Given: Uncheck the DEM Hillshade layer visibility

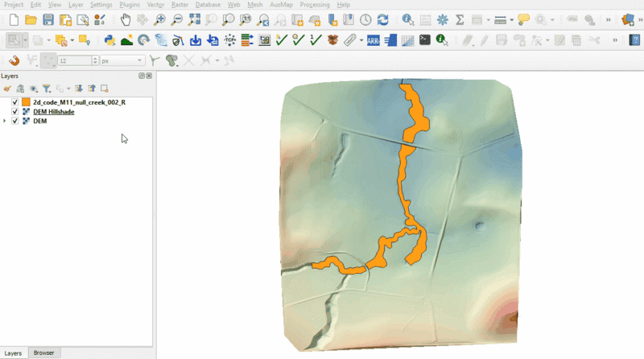Looking at the screenshot, I should (x=14, y=112).
